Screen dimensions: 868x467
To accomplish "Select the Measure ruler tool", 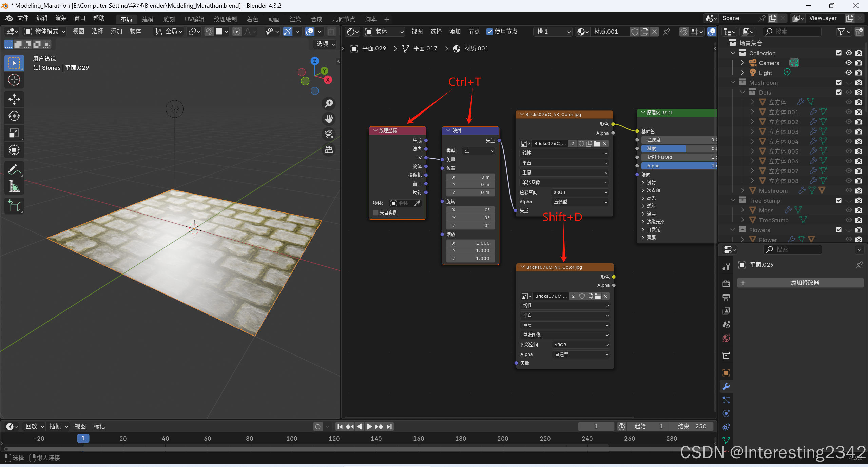I will pyautogui.click(x=14, y=186).
